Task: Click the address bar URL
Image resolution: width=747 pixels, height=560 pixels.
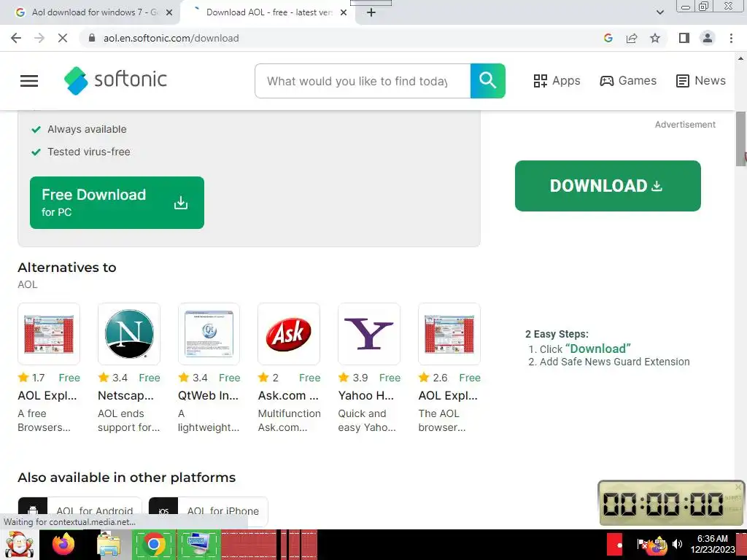Action: pyautogui.click(x=171, y=38)
